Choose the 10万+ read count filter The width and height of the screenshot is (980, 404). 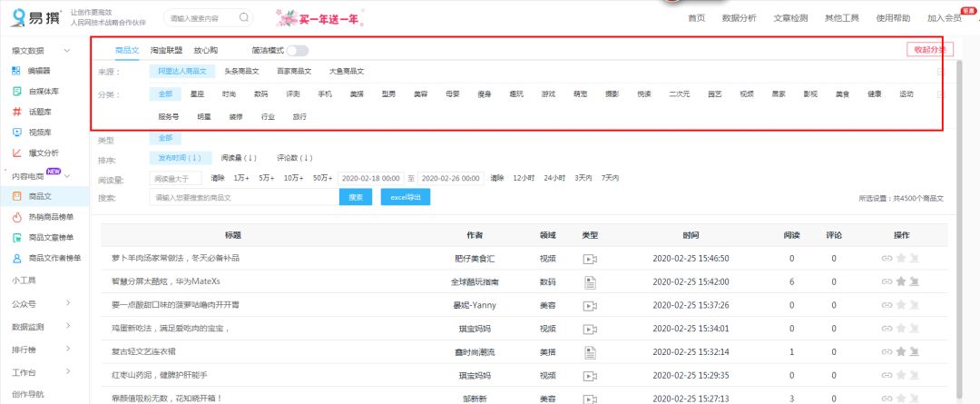click(x=292, y=178)
